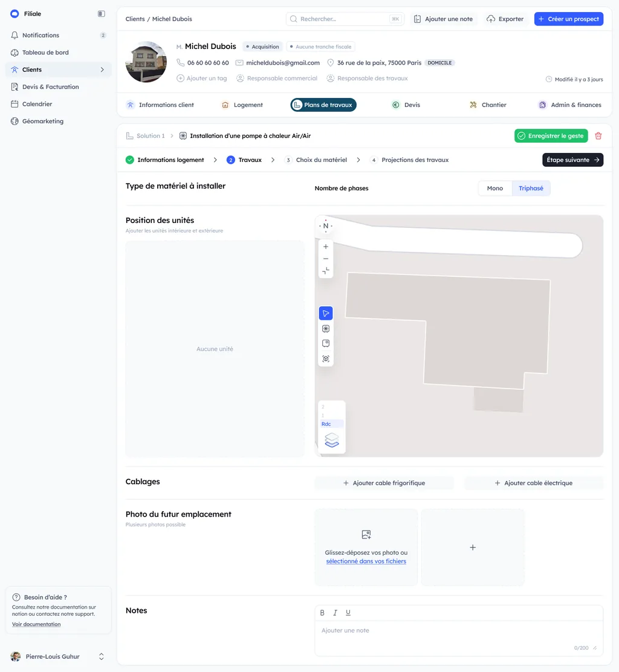Click the Voir documentation link
Screen dimensions: 619x672
(x=36, y=624)
